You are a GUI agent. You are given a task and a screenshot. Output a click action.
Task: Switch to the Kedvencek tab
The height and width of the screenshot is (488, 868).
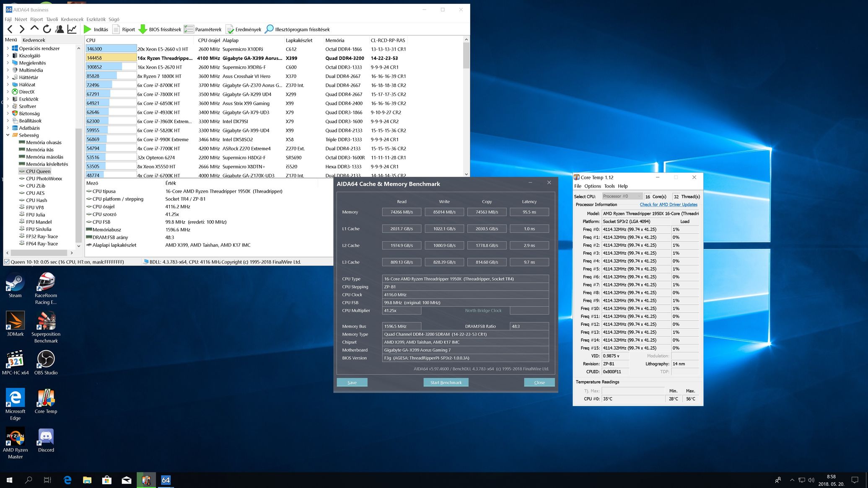(x=34, y=40)
